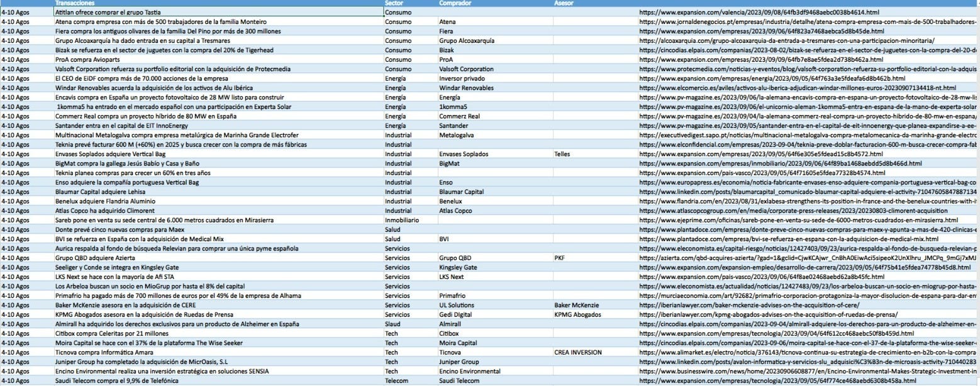Open the plantadoce.com BVI Medical Mix URL
Image resolution: width=980 pixels, height=386 pixels.
click(790, 239)
